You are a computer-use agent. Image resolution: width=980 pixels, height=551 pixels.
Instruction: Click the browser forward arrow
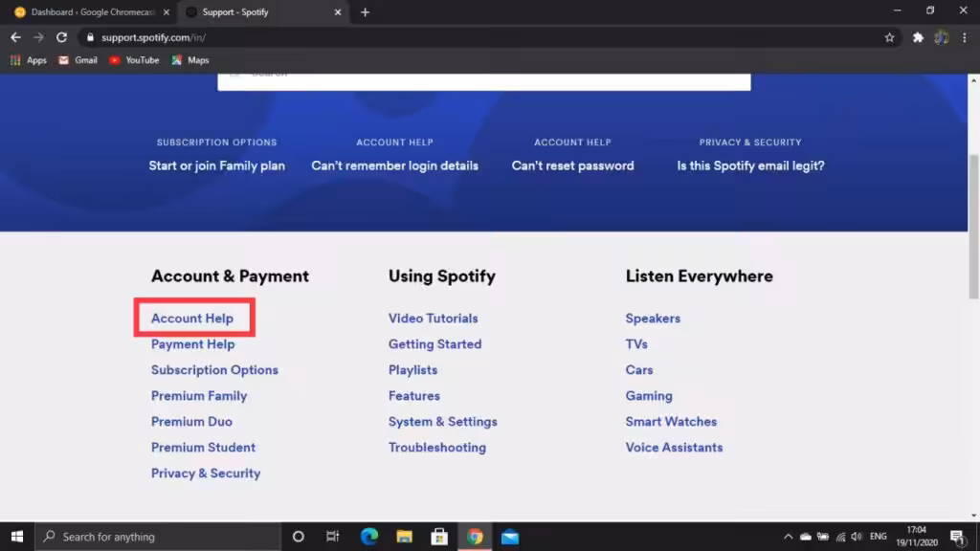(38, 37)
